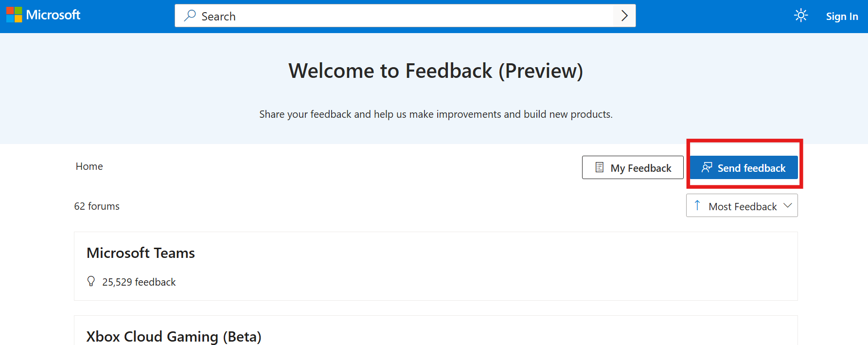
Task: Select the search magnifier icon
Action: coord(190,16)
